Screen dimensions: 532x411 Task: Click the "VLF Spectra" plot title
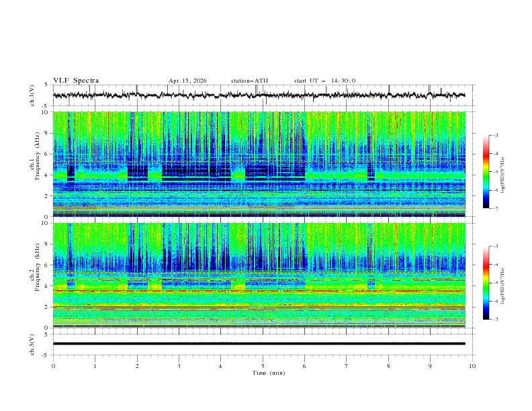[76, 81]
